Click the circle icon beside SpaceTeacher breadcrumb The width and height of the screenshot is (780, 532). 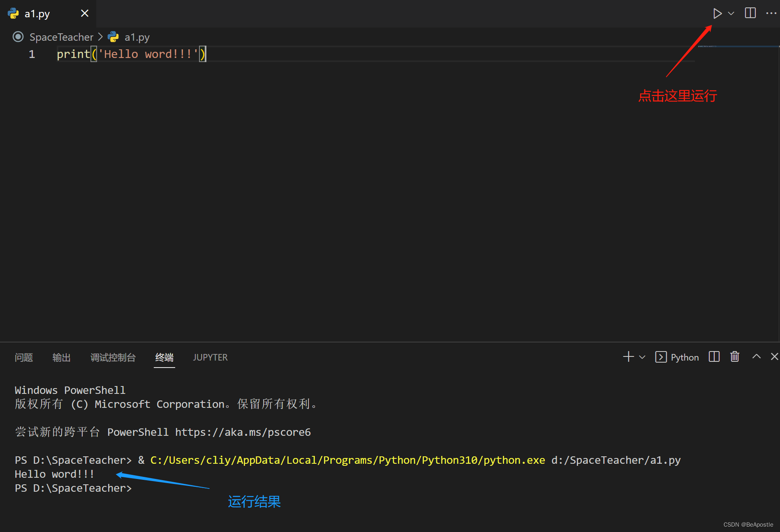coord(18,37)
